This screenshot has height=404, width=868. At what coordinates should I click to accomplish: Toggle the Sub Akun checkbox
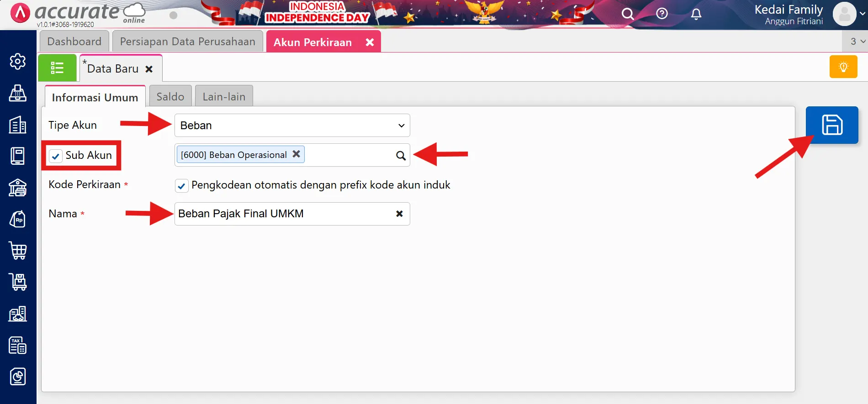pyautogui.click(x=56, y=156)
